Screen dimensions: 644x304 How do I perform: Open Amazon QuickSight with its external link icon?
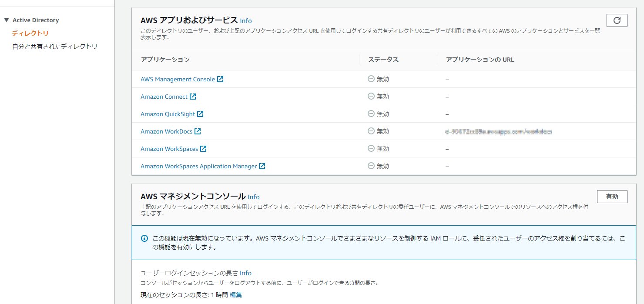coord(200,114)
